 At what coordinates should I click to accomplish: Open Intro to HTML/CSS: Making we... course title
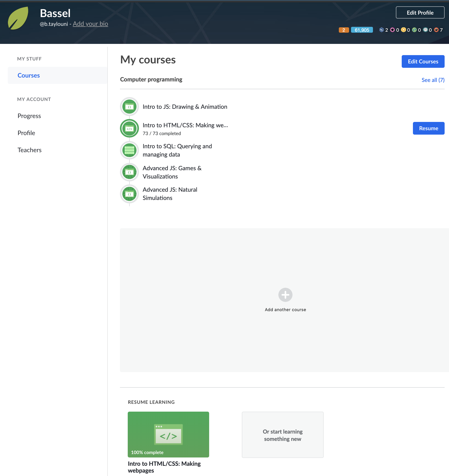(185, 125)
